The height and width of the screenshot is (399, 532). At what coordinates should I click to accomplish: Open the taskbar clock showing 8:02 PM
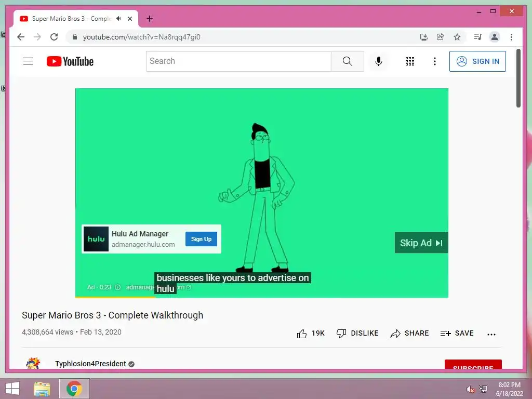click(x=509, y=389)
